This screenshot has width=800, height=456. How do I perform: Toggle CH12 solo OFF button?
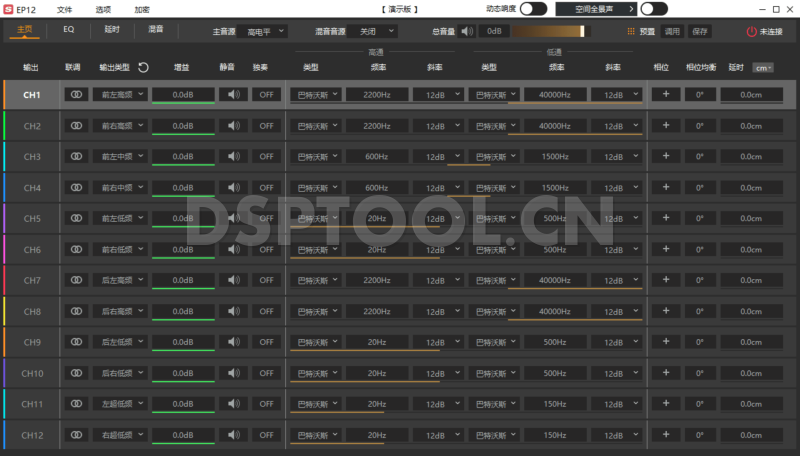(x=266, y=435)
